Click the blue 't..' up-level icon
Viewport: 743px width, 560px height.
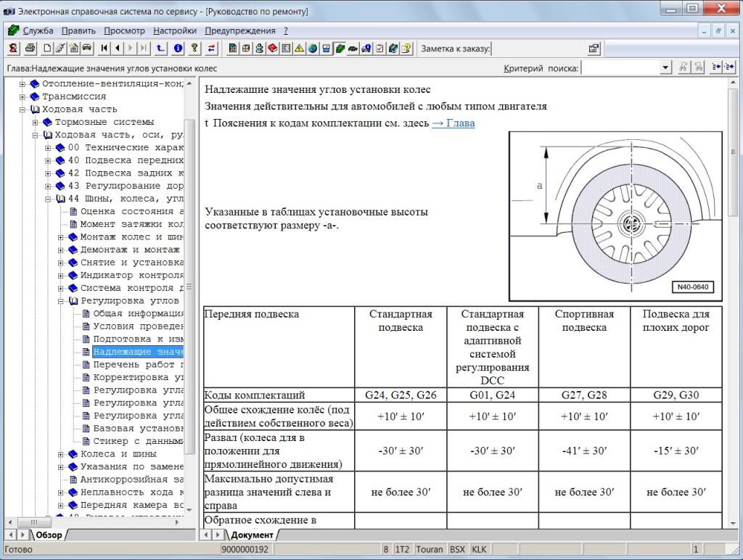161,48
